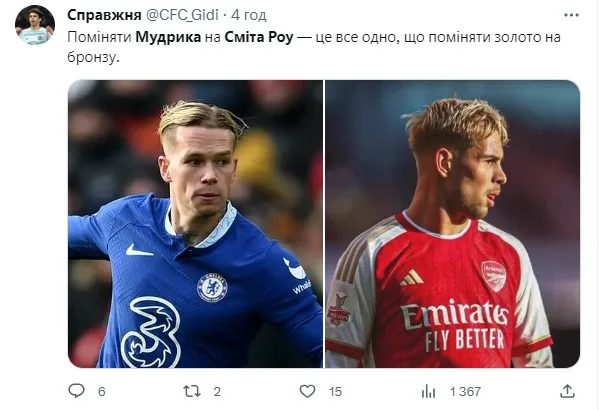Screen dimensions: 601x410
Task: Click the retweet count 2
Action: coord(217,391)
